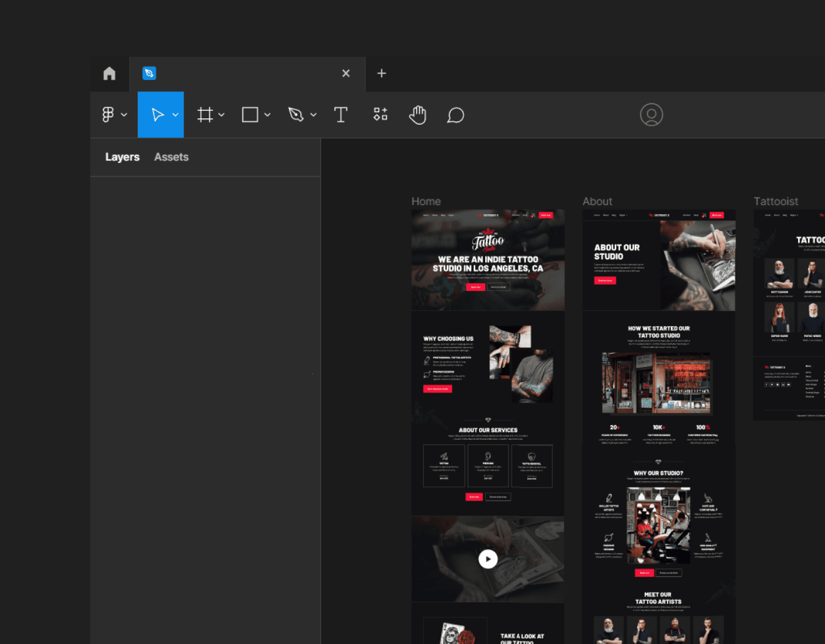Select the Move tool
The height and width of the screenshot is (644, 825).
[157, 115]
